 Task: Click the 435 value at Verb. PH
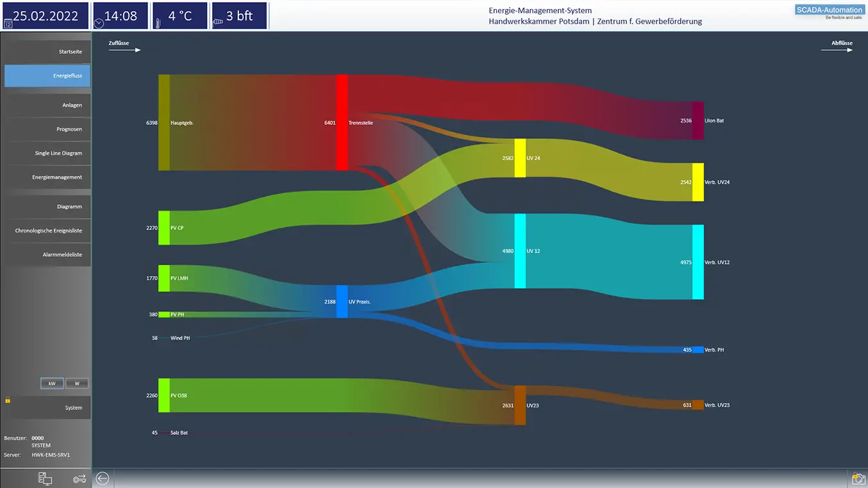coord(687,350)
